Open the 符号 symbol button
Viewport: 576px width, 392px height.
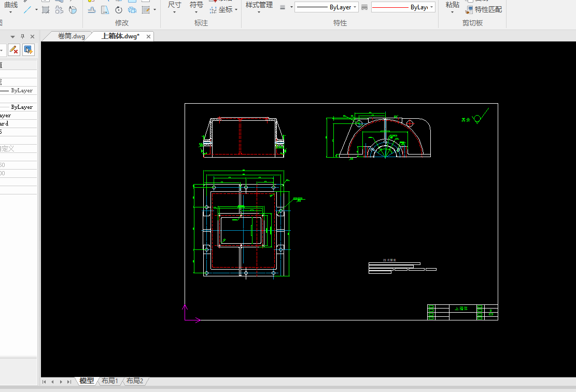click(196, 5)
